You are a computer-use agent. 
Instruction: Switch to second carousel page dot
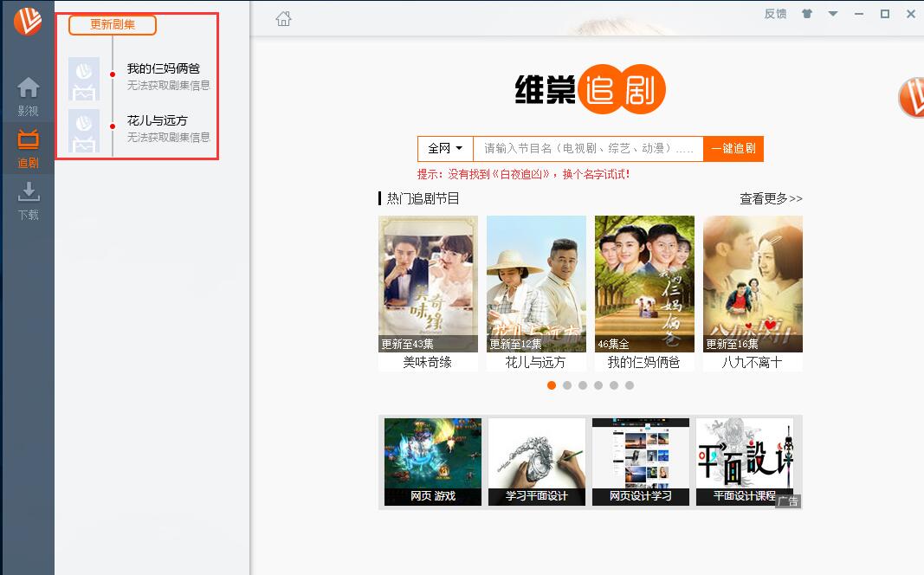(567, 385)
